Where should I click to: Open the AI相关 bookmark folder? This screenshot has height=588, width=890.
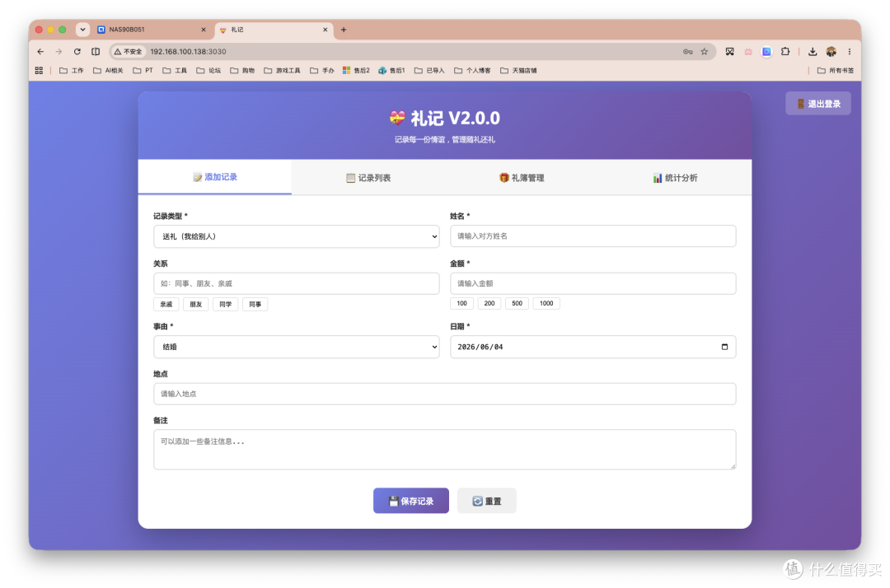pos(108,70)
